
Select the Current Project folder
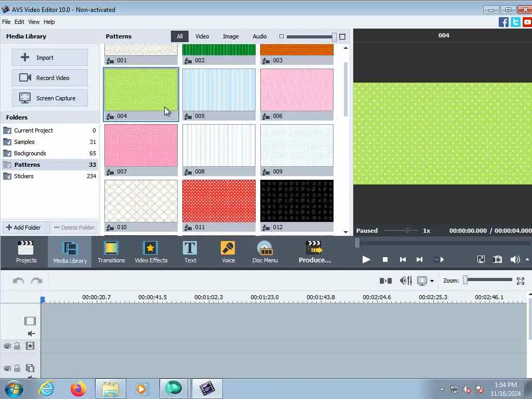[x=49, y=130]
